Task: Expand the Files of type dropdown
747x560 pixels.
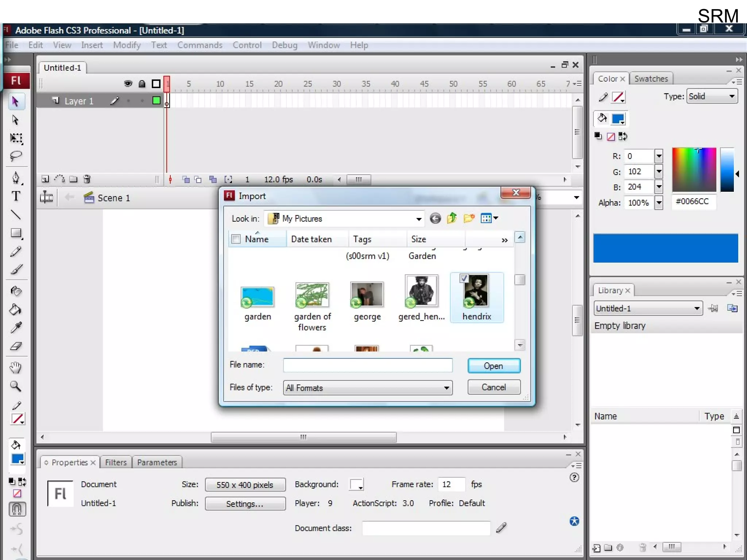Action: 446,388
